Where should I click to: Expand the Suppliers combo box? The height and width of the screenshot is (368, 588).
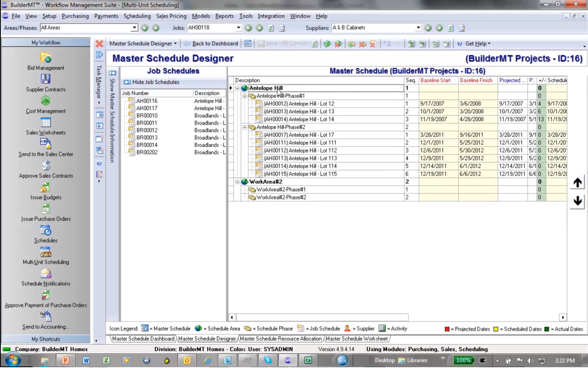418,28
